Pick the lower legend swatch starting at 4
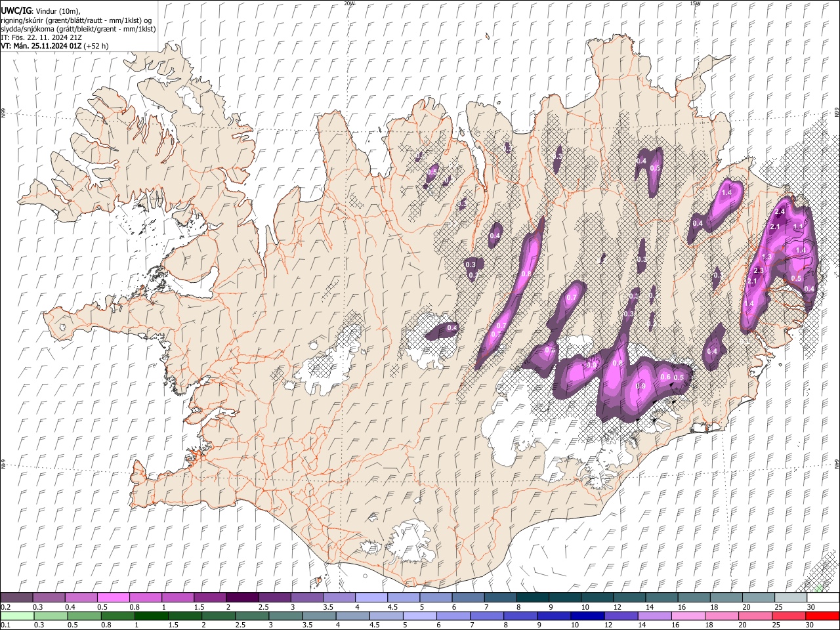The height and width of the screenshot is (630, 840). [x=352, y=616]
